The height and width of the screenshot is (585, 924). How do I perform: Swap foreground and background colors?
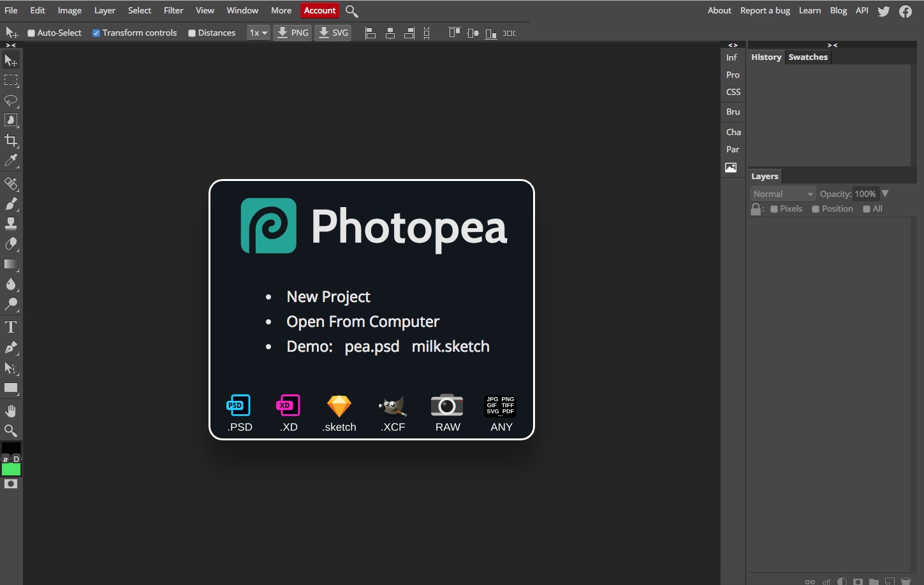click(5, 459)
